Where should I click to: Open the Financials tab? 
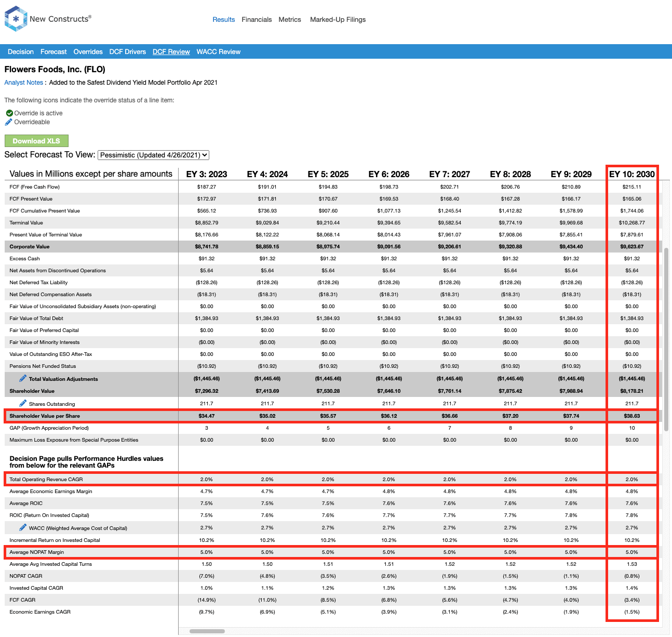257,20
